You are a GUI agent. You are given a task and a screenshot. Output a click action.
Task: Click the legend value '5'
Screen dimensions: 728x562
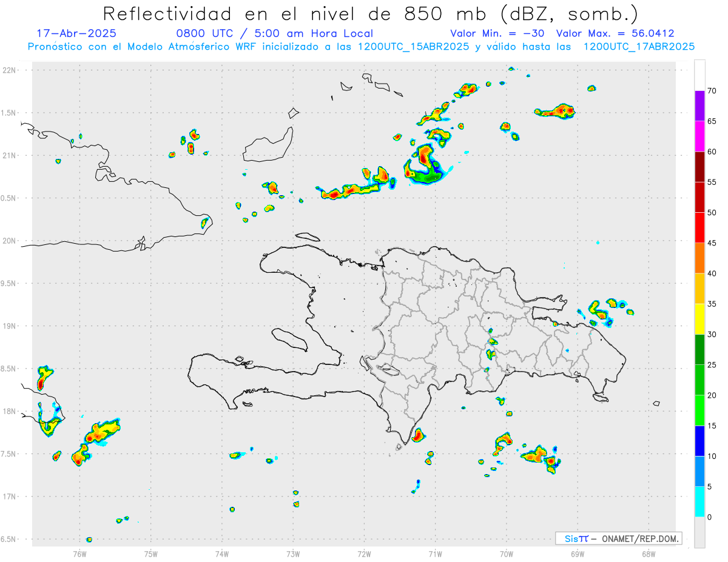click(710, 487)
